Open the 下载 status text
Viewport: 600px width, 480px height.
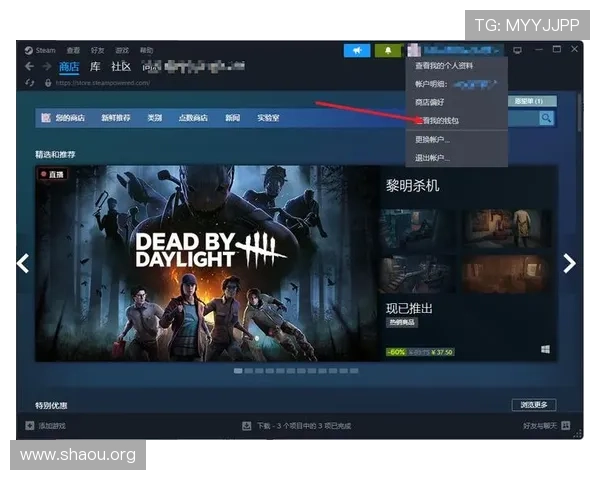click(x=304, y=426)
